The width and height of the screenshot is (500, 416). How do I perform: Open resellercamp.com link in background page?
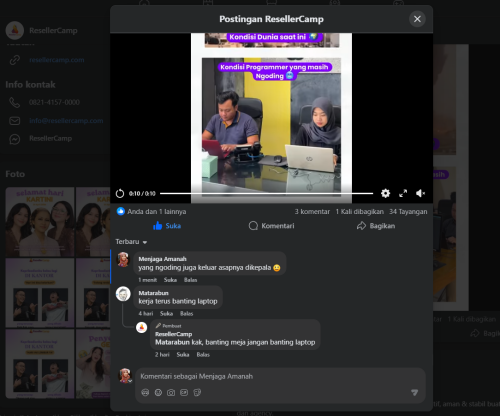coord(57,60)
